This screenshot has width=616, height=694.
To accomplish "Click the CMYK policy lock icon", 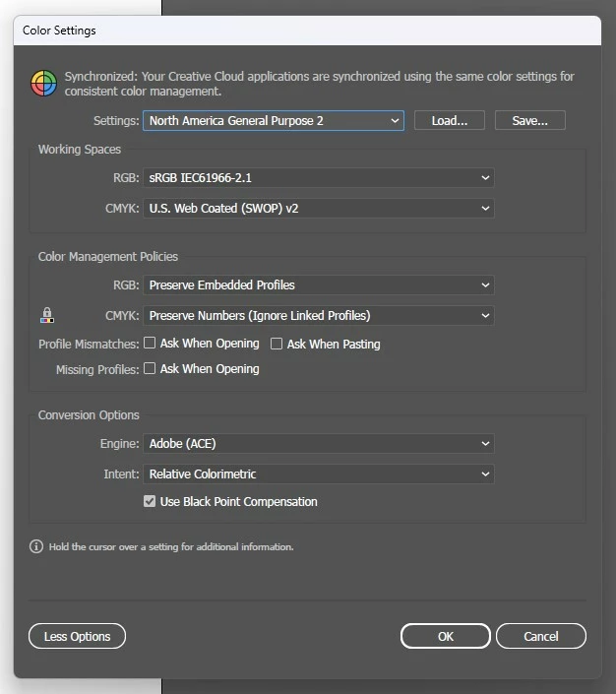I will tap(47, 315).
